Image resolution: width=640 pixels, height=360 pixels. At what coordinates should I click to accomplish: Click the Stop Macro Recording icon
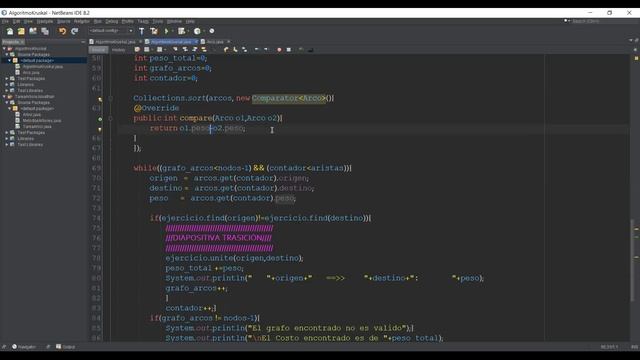[289, 50]
